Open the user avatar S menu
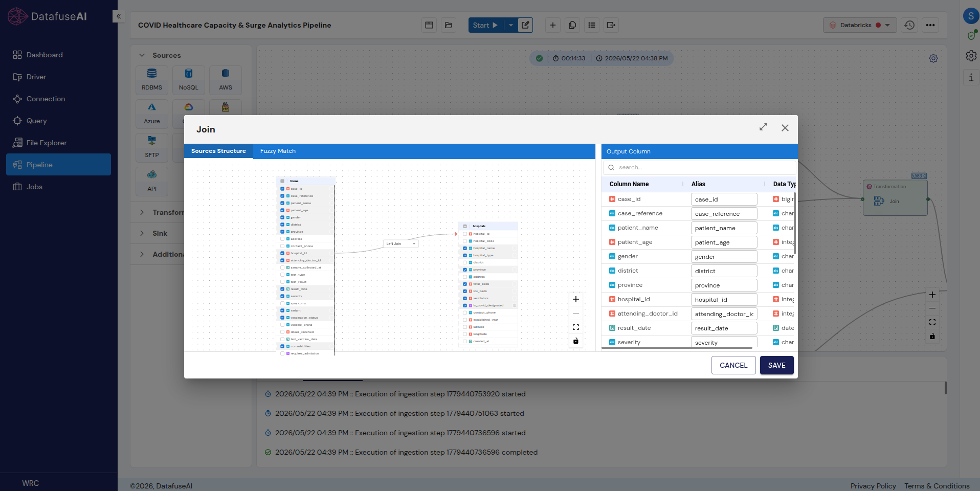This screenshot has height=491, width=980. point(971,16)
